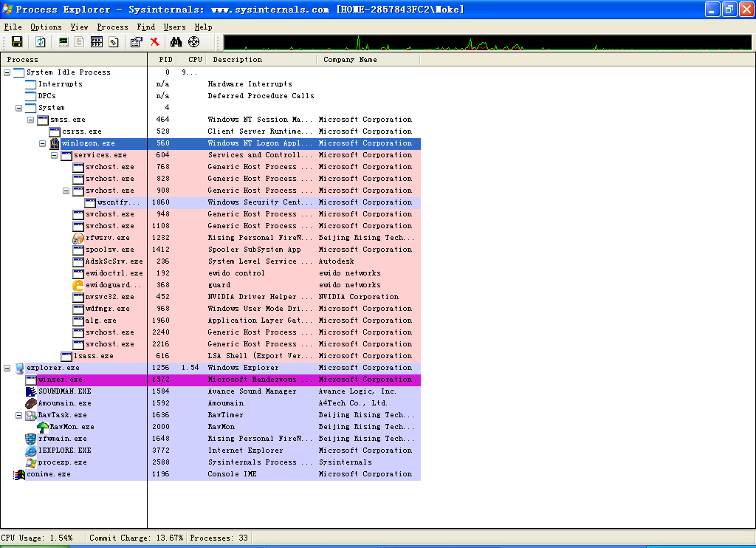Sort by the Company Name column header
756x548 pixels.
click(x=350, y=60)
